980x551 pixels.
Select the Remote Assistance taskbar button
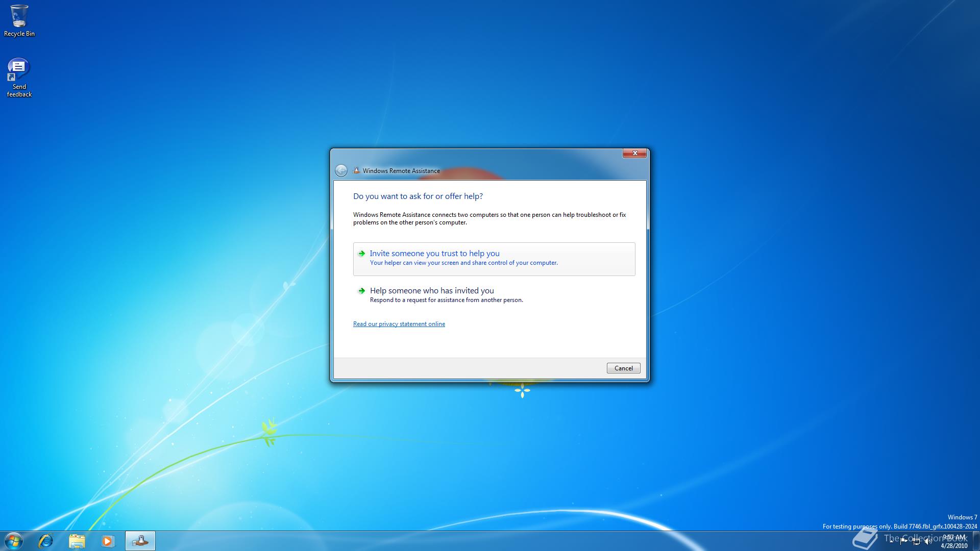(x=140, y=541)
